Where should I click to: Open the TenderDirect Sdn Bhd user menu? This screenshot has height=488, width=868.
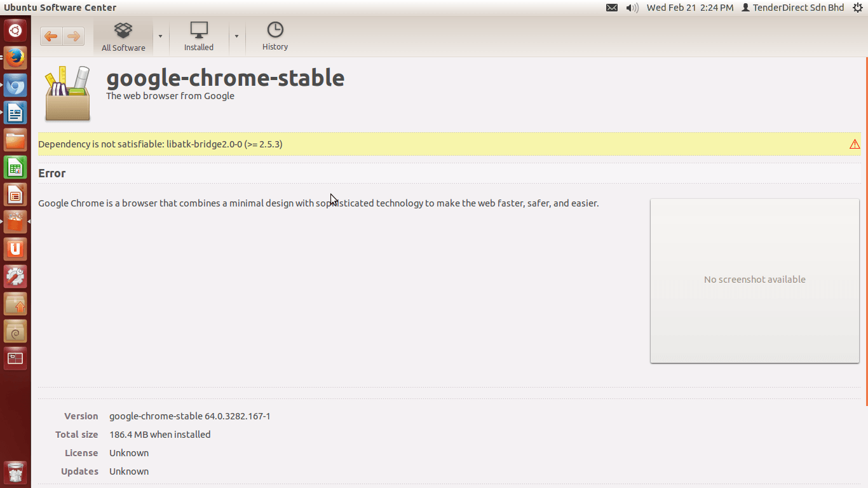793,8
